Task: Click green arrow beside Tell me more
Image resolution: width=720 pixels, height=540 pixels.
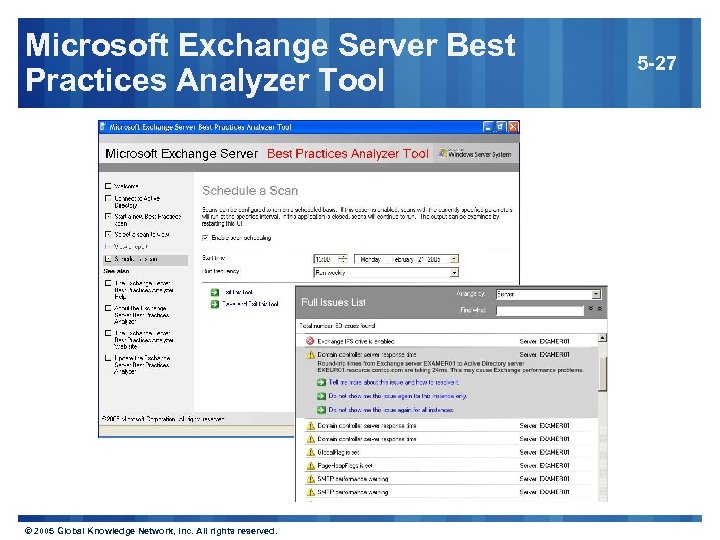Action: point(321,382)
